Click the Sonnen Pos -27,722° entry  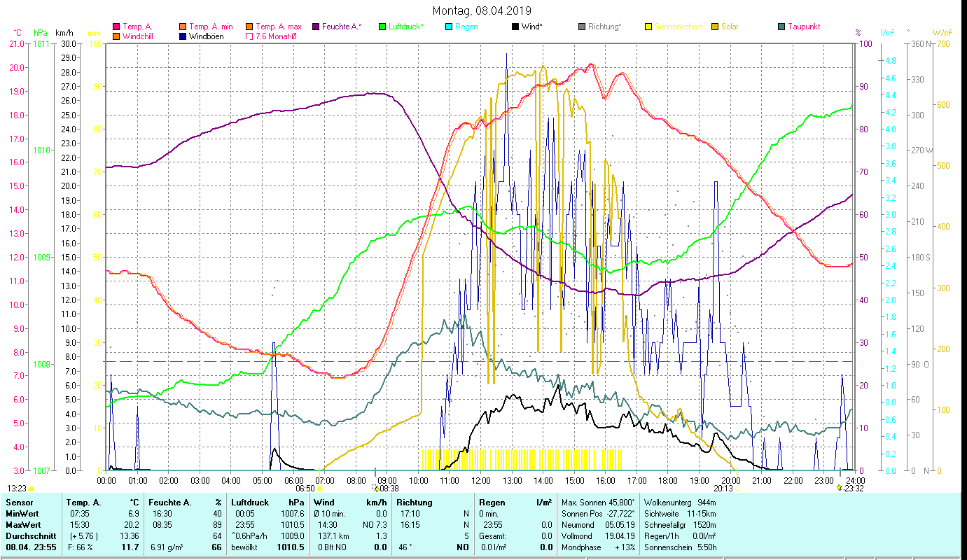[x=599, y=514]
